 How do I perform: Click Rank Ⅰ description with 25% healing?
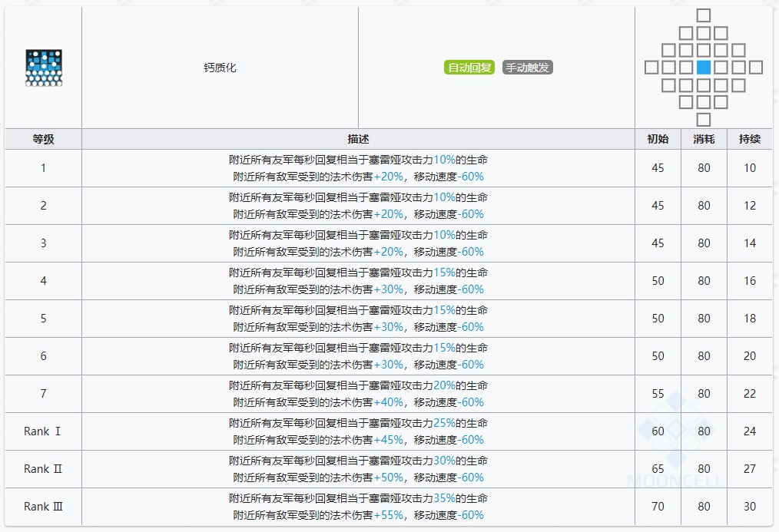tap(358, 431)
